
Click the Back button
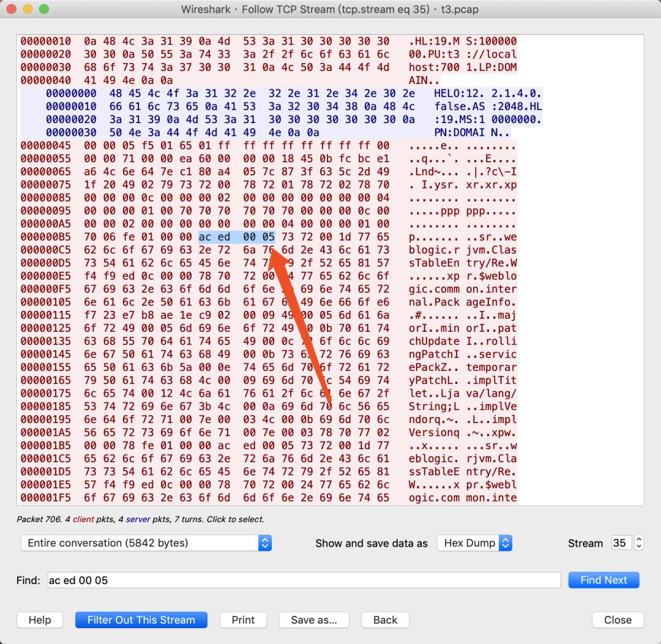[385, 620]
